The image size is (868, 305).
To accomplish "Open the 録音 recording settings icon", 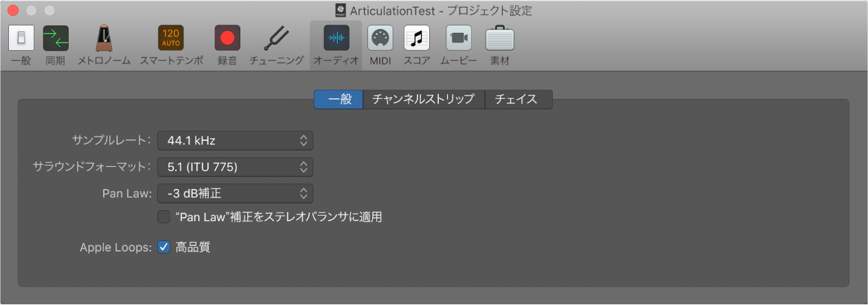I will [227, 38].
